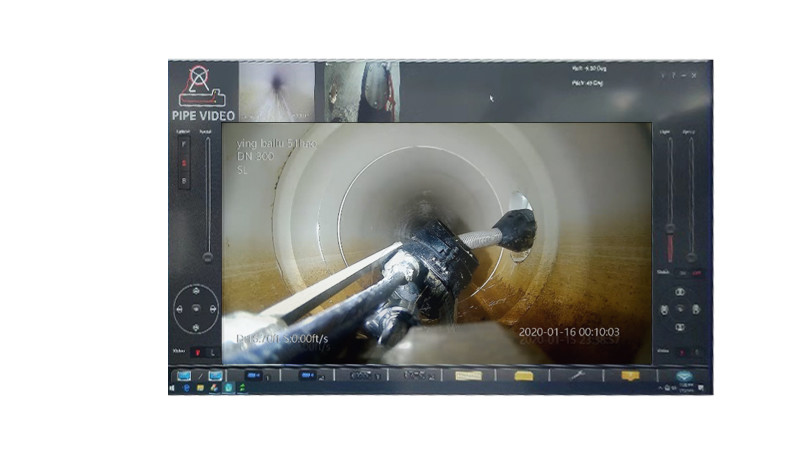This screenshot has width=800, height=450.
Task: Click the 'ying bailu 51hao' overlay text
Action: [x=276, y=143]
